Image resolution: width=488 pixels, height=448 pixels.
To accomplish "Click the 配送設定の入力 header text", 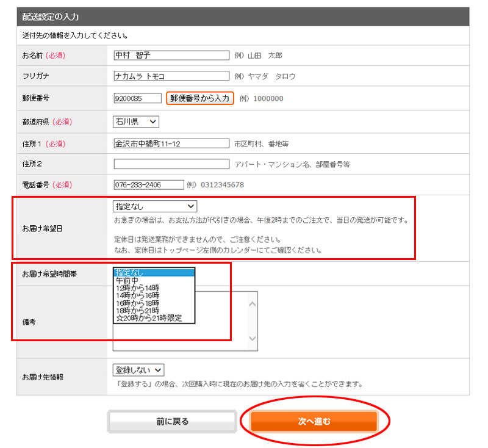I will [50, 16].
